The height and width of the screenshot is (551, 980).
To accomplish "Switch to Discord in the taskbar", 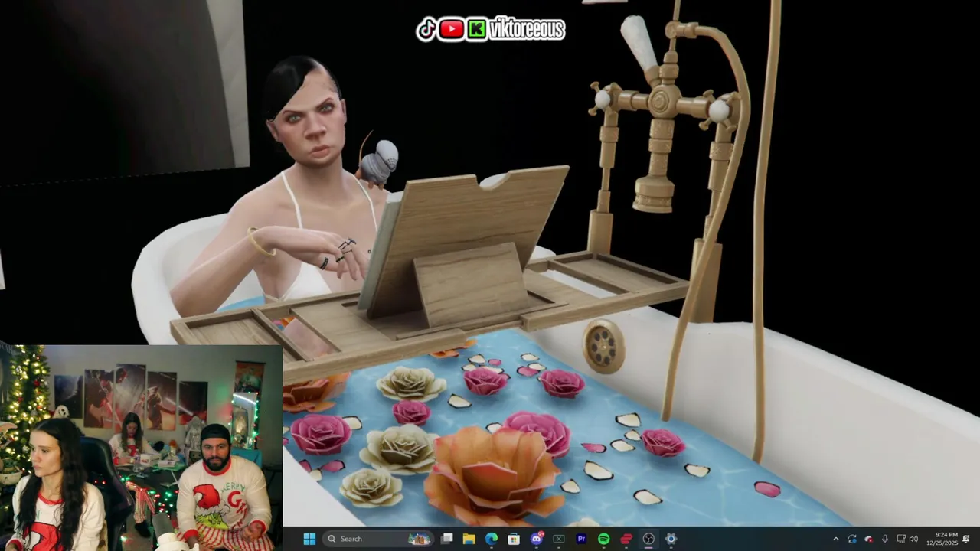I will click(537, 539).
